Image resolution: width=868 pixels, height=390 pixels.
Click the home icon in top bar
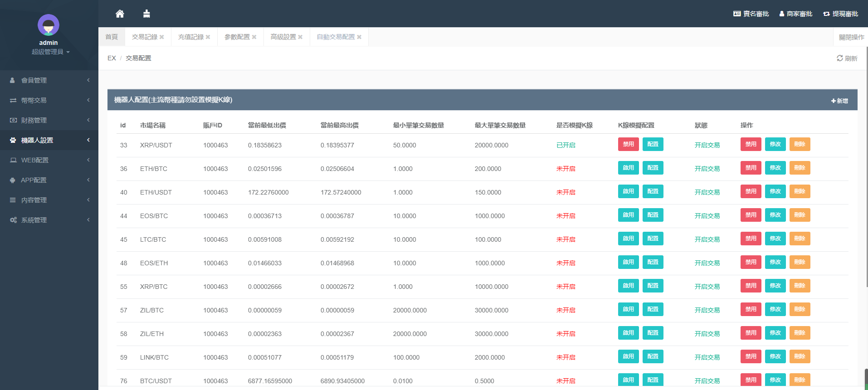[120, 14]
